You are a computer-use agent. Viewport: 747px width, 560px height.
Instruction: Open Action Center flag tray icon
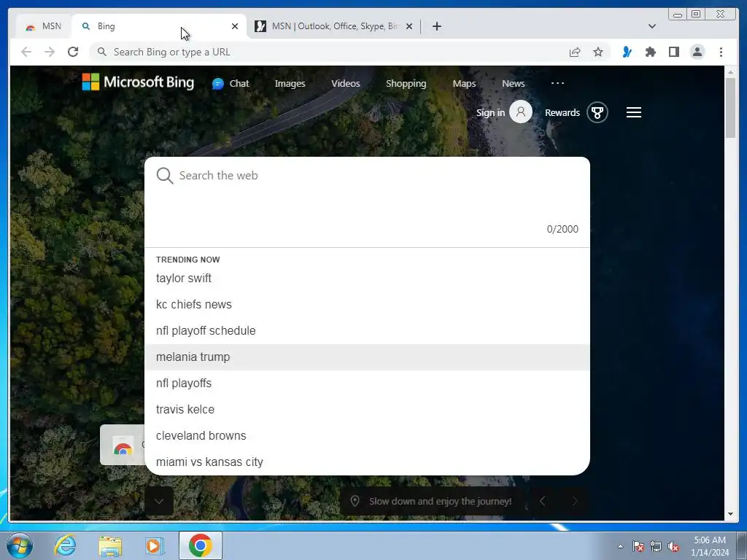coord(638,546)
